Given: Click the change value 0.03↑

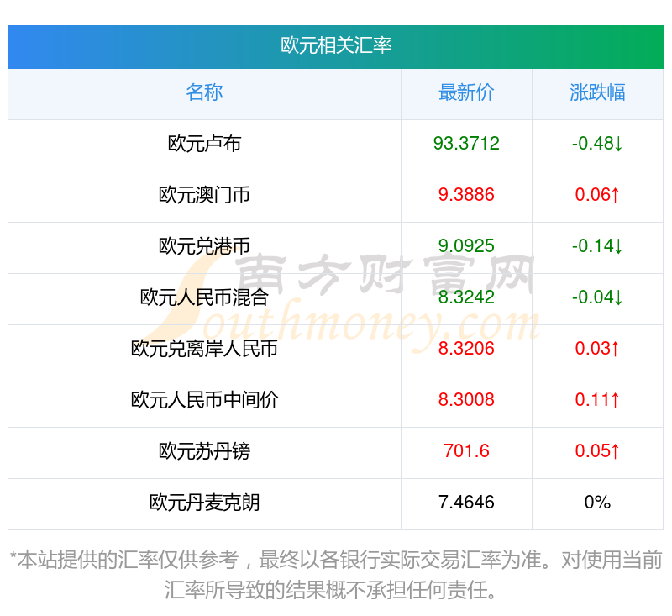Looking at the screenshot, I should point(597,349).
